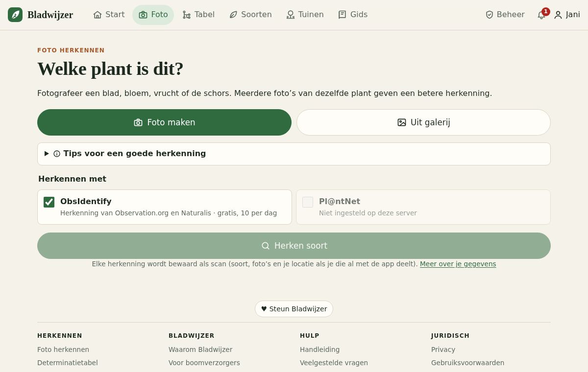Switch to the Tuinen tab
This screenshot has width=588, height=372.
pyautogui.click(x=305, y=15)
